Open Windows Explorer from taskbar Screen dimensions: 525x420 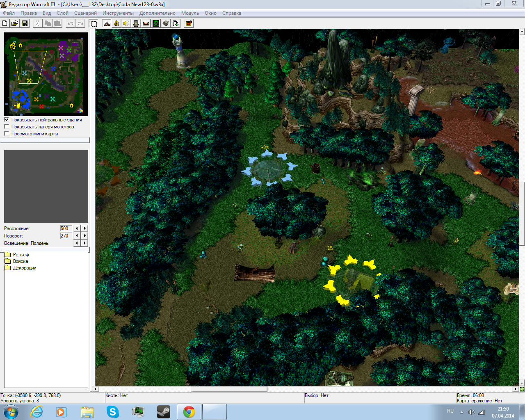[x=87, y=412]
